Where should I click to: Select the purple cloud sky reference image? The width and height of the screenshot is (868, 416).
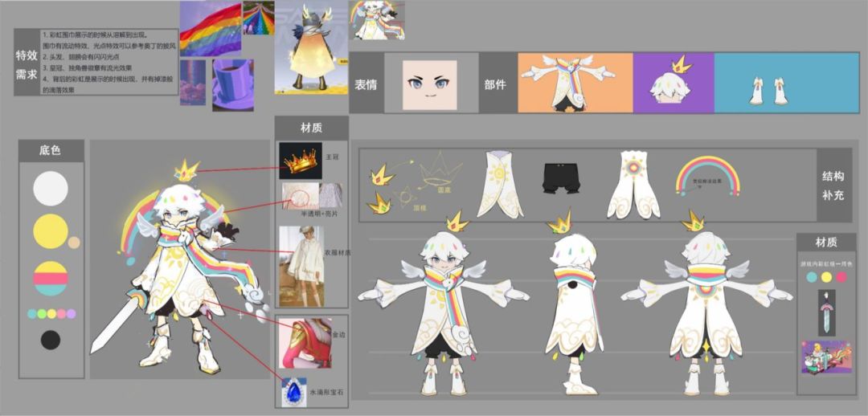pos(193,83)
